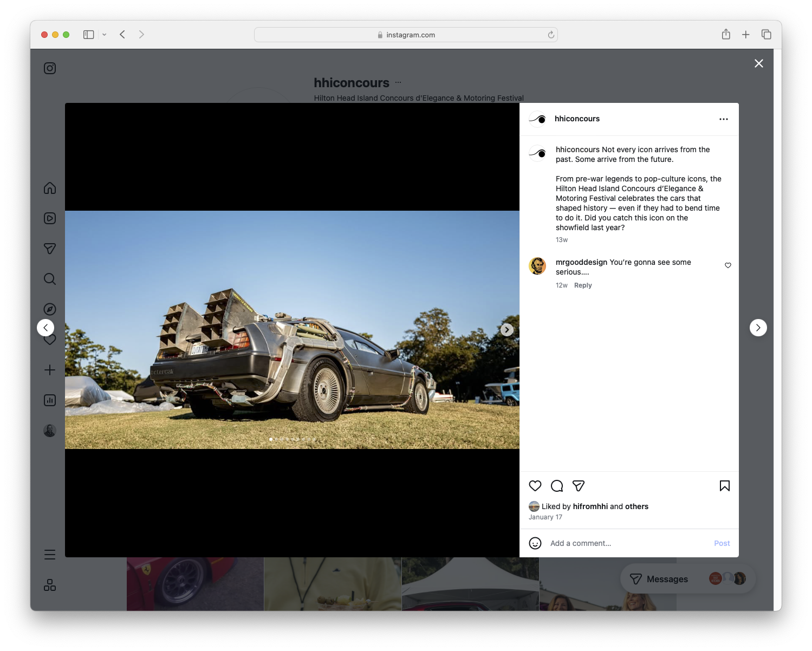Open the Search panel
The image size is (812, 651).
(50, 278)
